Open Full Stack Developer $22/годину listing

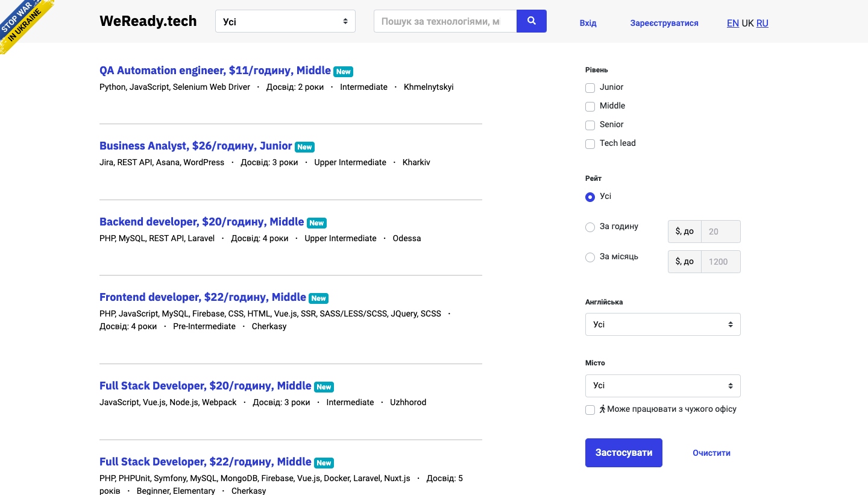click(x=206, y=462)
